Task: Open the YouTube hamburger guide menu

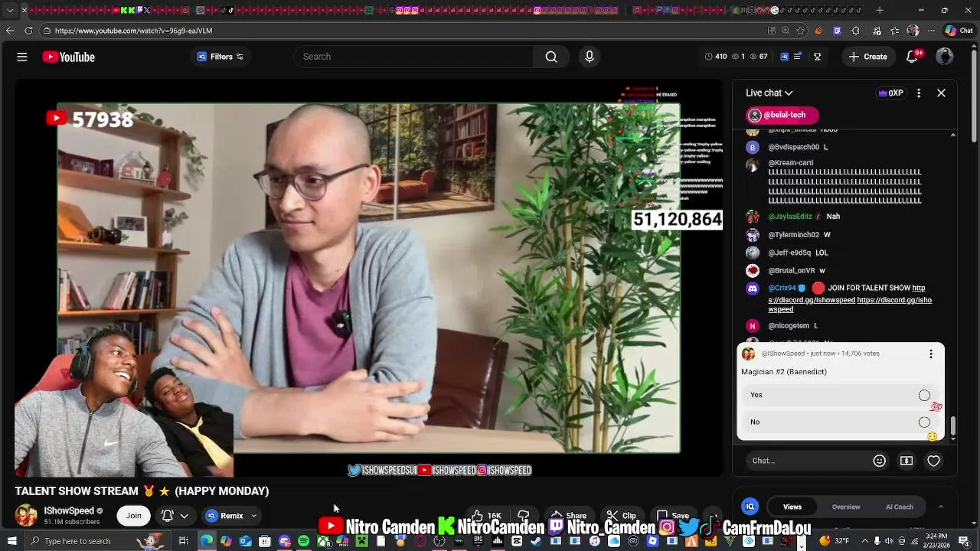Action: coord(22,57)
